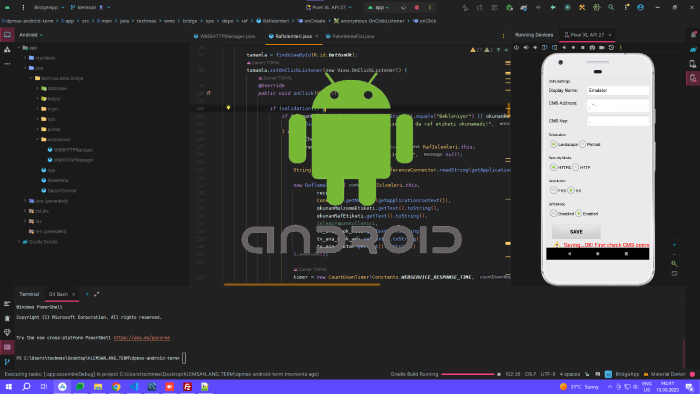Collapse the app module tree node
The image size is (700, 394).
coord(19,47)
